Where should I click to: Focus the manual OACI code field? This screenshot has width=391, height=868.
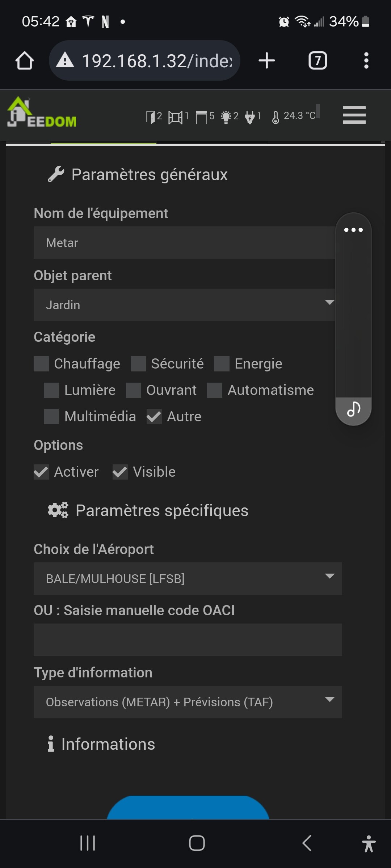coord(188,640)
